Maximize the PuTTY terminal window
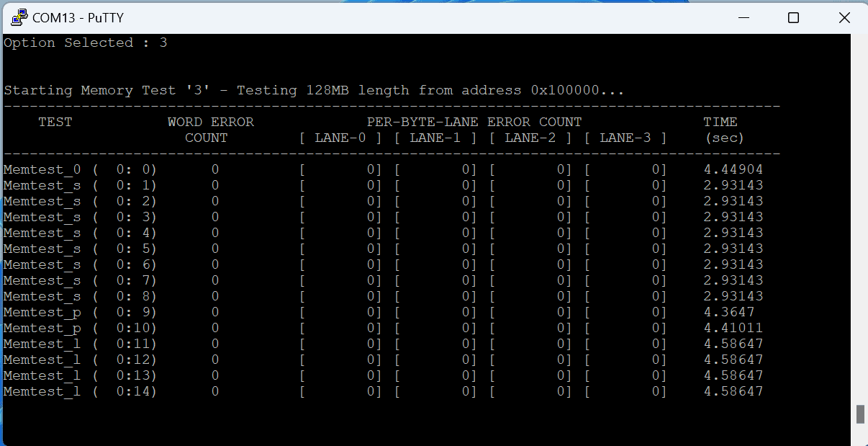 pos(793,17)
